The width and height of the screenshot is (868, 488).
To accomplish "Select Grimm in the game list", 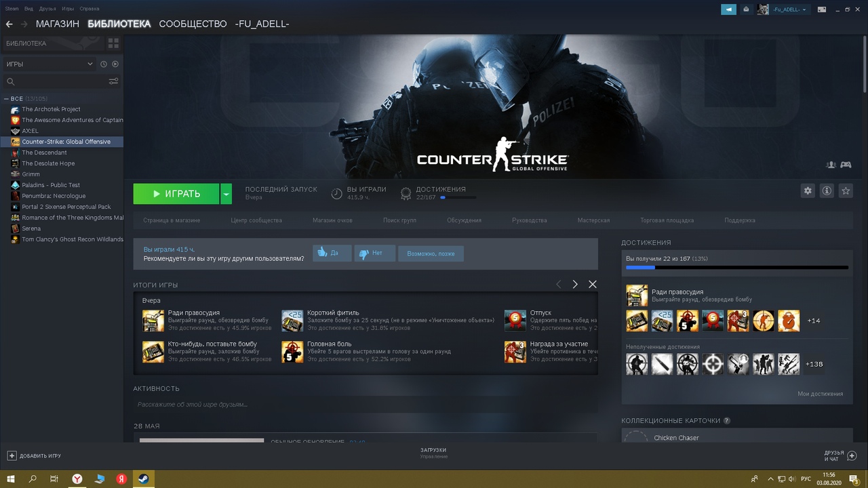I will tap(31, 174).
